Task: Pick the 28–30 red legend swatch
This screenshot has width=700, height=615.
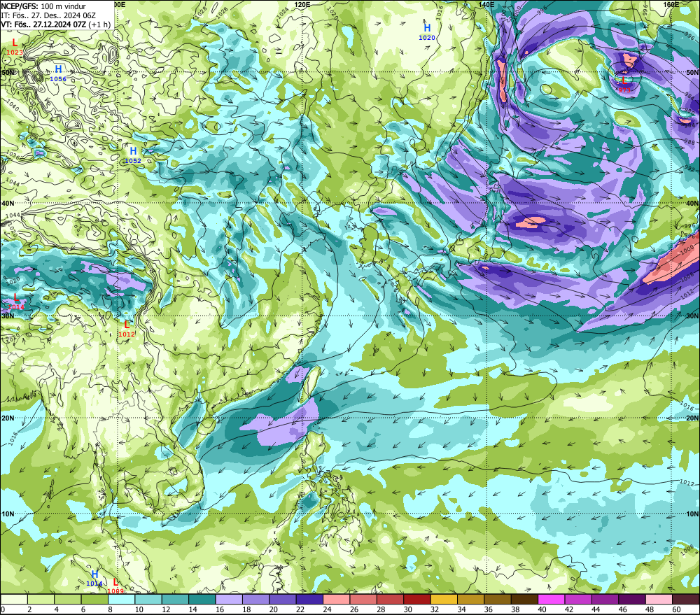Action: point(390,600)
